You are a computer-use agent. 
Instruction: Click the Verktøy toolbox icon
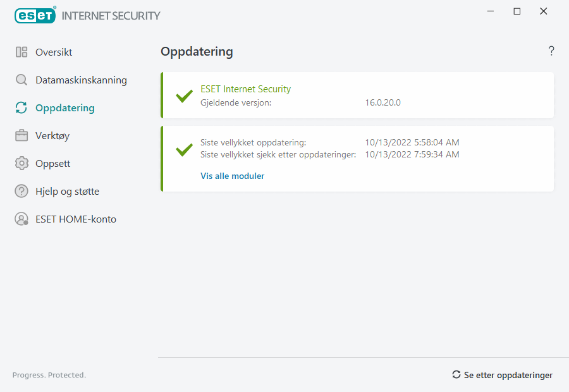click(21, 136)
